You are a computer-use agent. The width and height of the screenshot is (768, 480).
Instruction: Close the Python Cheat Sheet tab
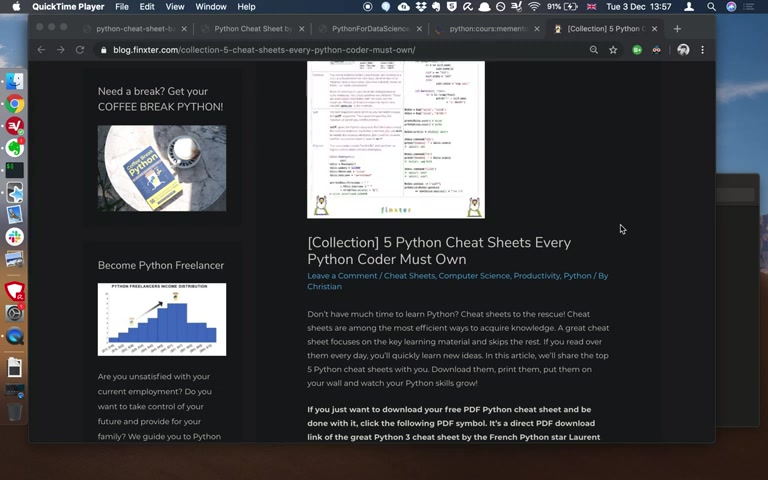tap(302, 29)
